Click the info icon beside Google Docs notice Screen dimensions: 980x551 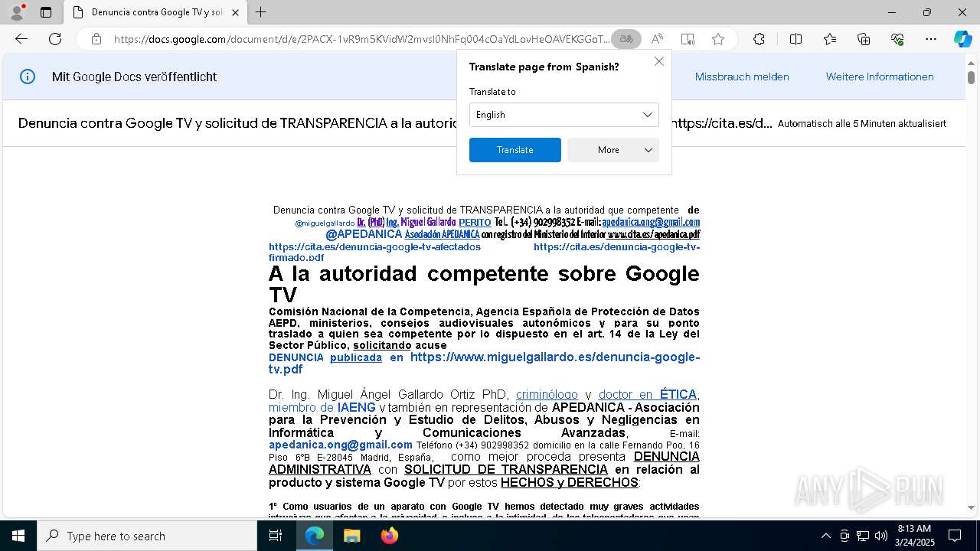28,77
